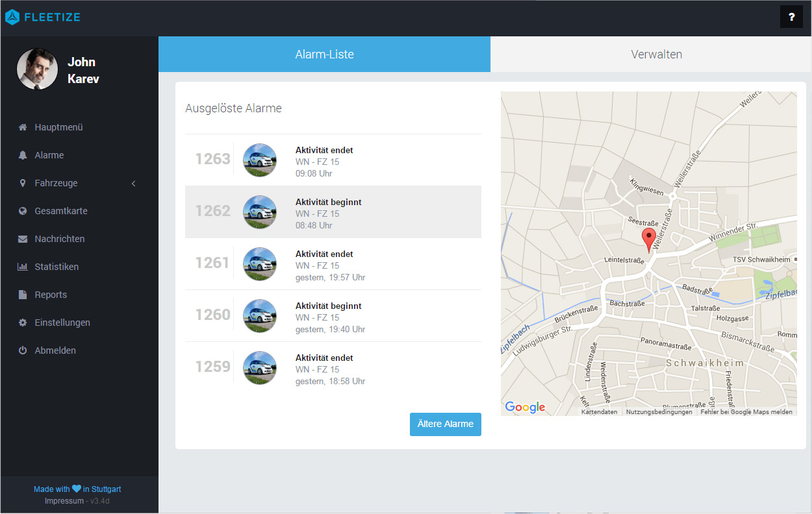
Task: Click vehicle thumbnail of alarm 1260
Action: tap(260, 316)
